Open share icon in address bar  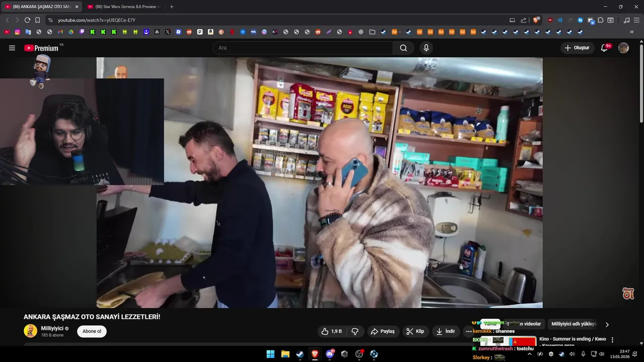click(523, 20)
